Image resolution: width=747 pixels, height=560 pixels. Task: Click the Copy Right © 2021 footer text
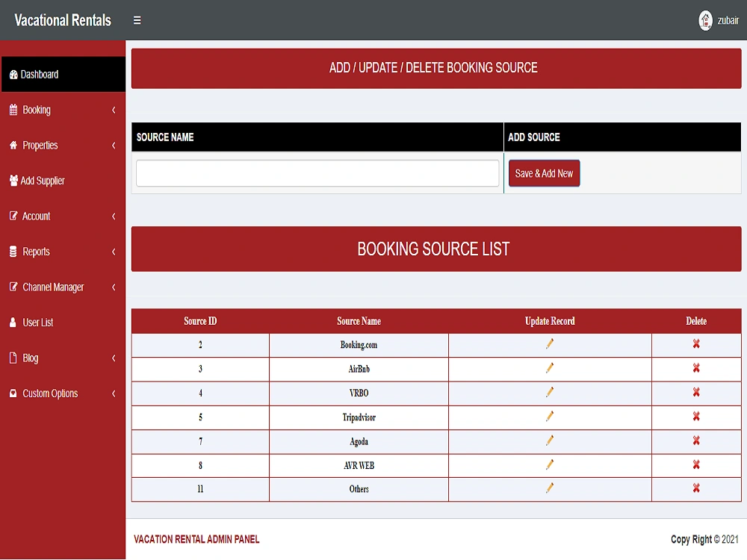tap(704, 539)
